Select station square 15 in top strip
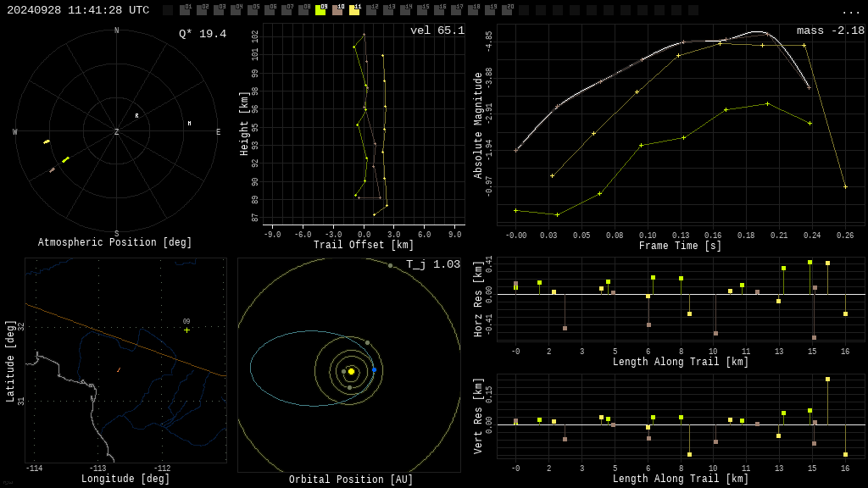The height and width of the screenshot is (488, 868). click(x=422, y=10)
